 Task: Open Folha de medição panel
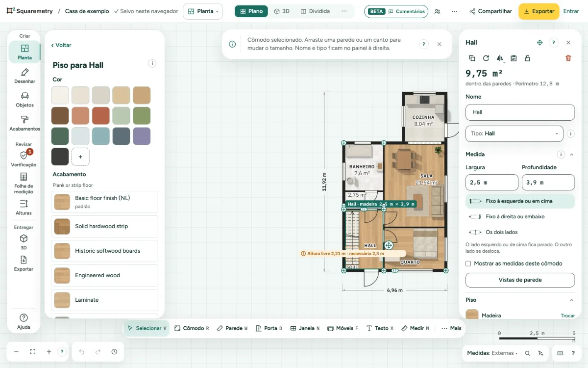click(x=24, y=183)
